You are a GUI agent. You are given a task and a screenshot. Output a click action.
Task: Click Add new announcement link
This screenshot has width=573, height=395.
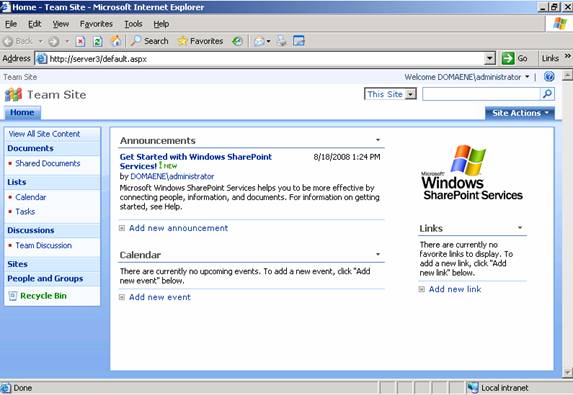[x=178, y=228]
